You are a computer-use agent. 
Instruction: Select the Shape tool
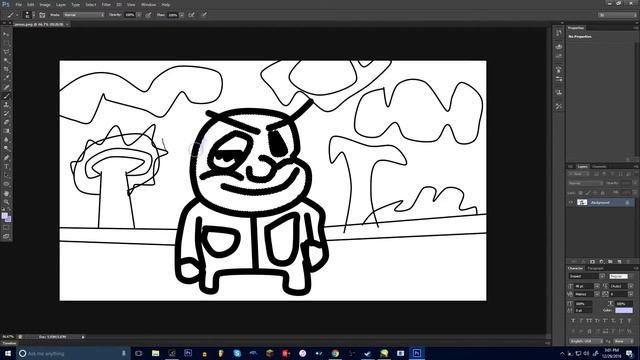point(6,184)
